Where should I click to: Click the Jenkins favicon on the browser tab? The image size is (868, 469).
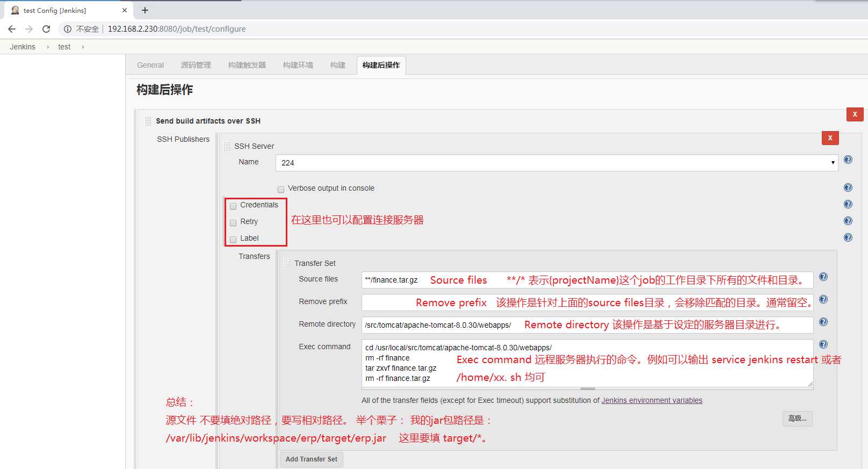[15, 10]
